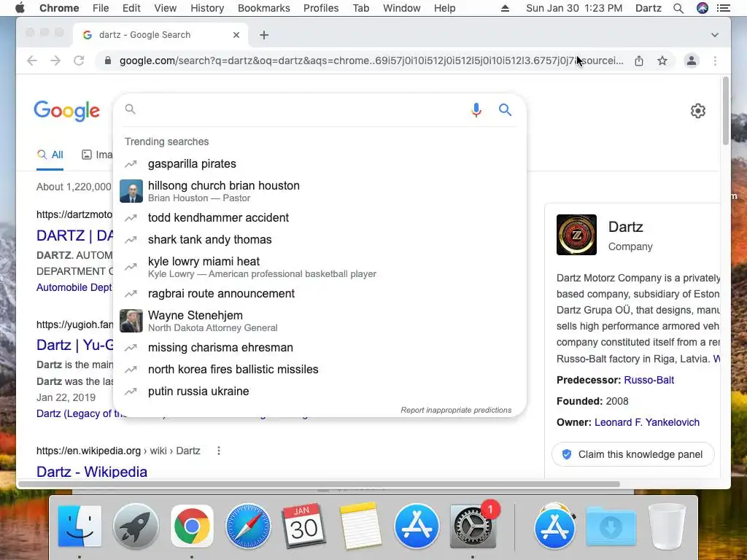This screenshot has width=747, height=560.
Task: Click the voice search microphone icon
Action: [x=476, y=110]
